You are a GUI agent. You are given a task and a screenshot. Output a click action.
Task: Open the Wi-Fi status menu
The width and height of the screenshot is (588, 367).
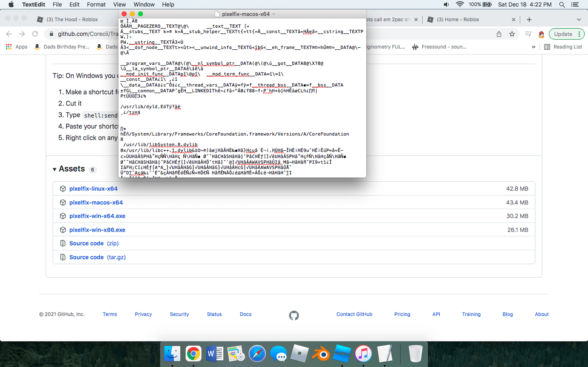coord(460,5)
